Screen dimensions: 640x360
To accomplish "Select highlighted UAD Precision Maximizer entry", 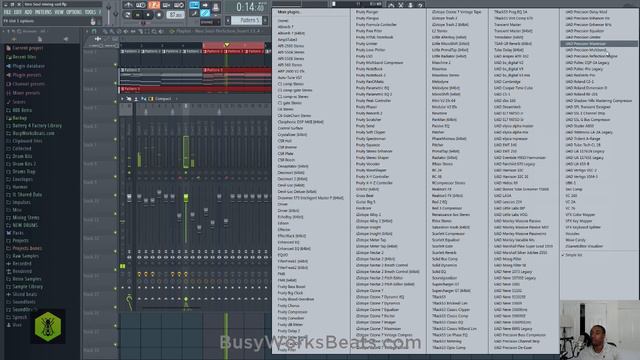I will pyautogui.click(x=599, y=43).
